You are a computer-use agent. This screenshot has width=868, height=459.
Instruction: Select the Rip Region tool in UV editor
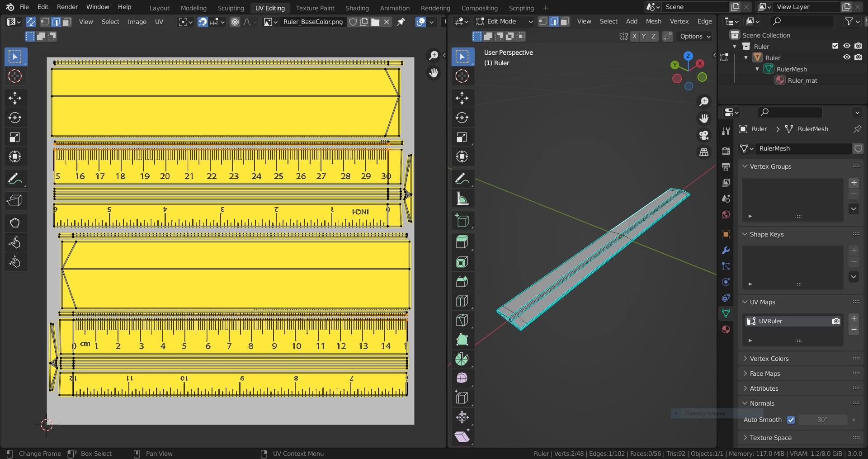(15, 200)
